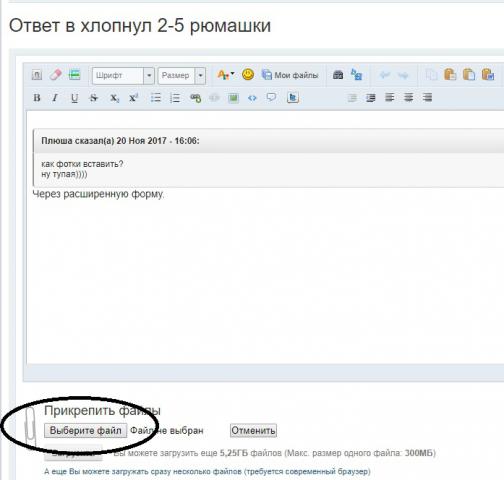Toggle BBCode source mode icon

pos(37,75)
